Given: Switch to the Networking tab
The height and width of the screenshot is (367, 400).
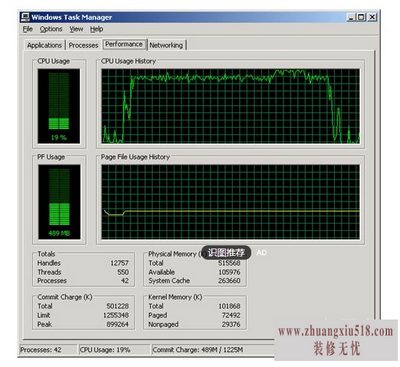Looking at the screenshot, I should pos(166,45).
